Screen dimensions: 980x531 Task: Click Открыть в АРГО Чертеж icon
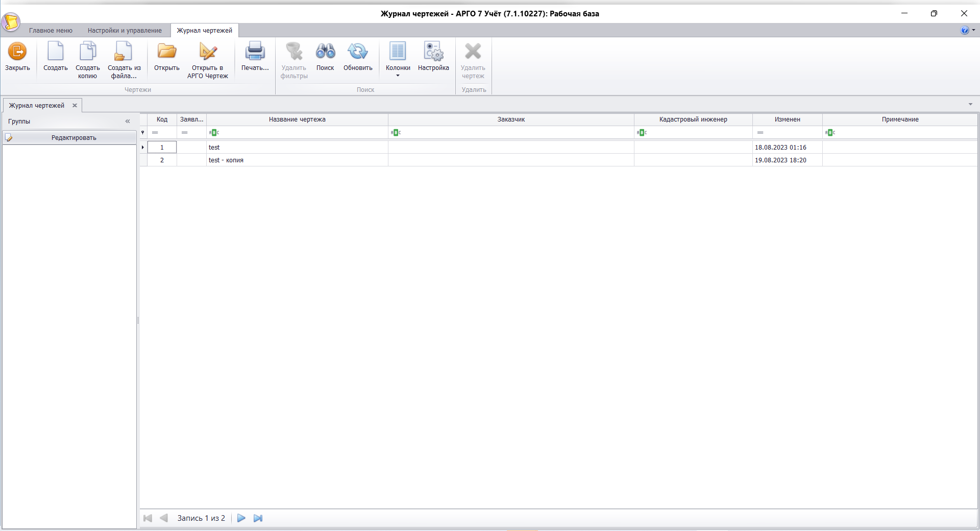208,52
